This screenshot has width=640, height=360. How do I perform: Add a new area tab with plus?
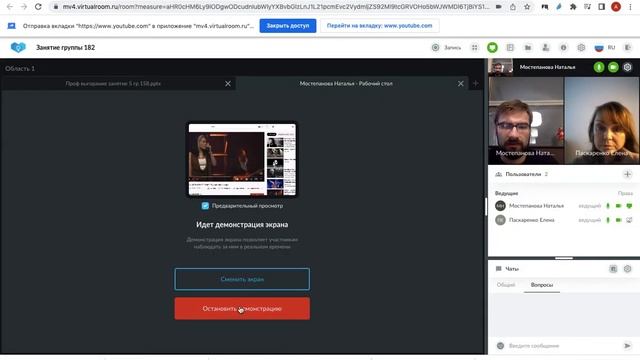[476, 84]
